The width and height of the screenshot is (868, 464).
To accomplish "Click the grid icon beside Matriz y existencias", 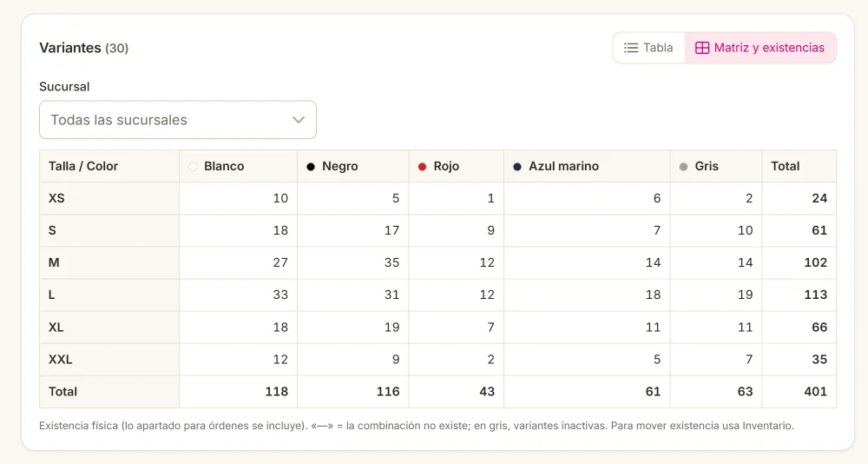I will point(702,48).
